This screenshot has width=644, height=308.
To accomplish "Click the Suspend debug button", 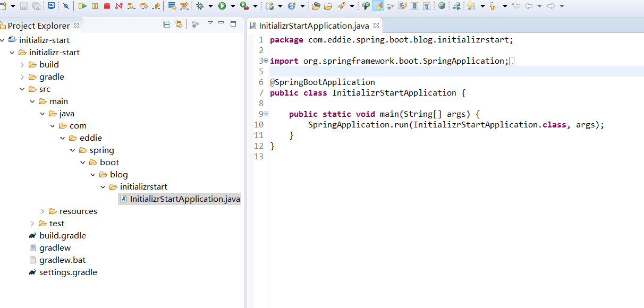I will tap(95, 6).
